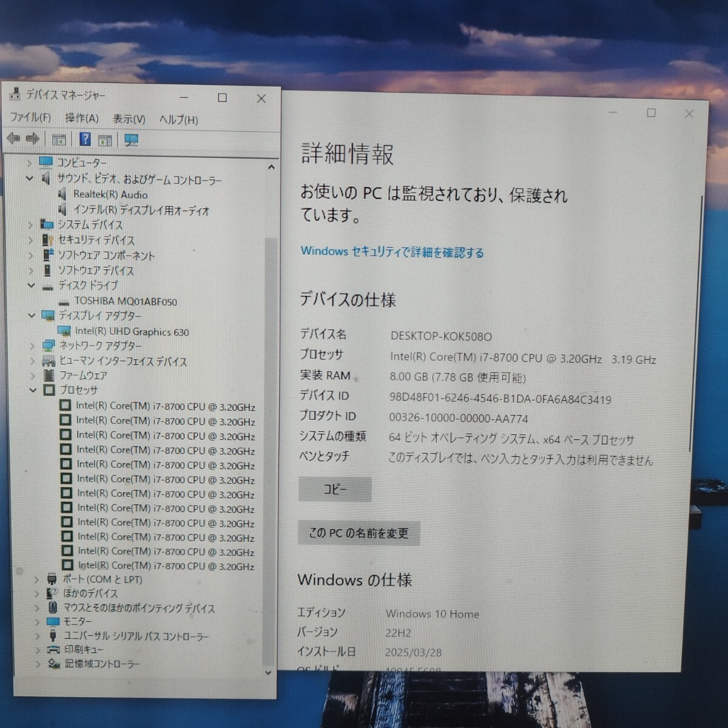728x728 pixels.
Task: Click the システム デバイス category icon
Action: [x=47, y=224]
